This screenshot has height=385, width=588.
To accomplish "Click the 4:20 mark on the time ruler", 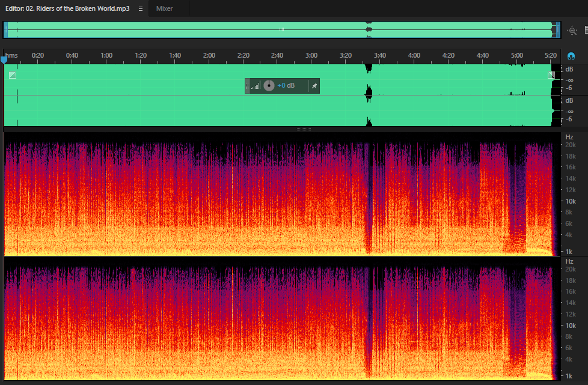I will [x=448, y=55].
